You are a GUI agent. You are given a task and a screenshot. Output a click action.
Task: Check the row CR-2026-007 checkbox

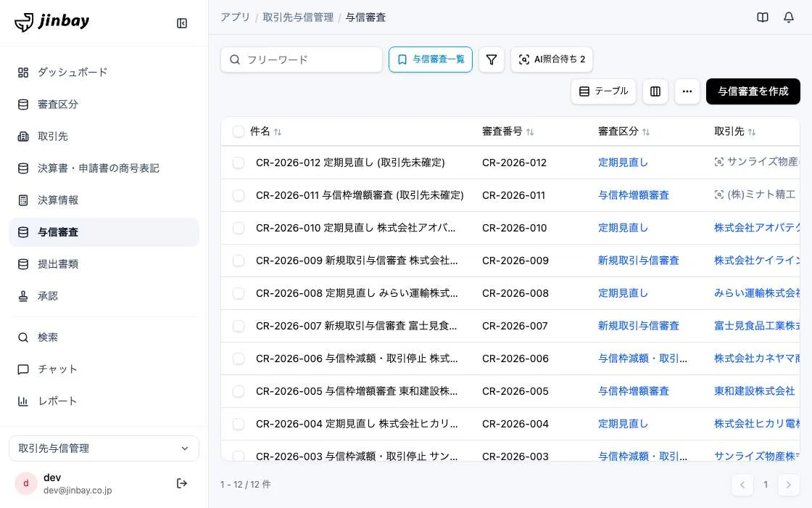coord(239,326)
